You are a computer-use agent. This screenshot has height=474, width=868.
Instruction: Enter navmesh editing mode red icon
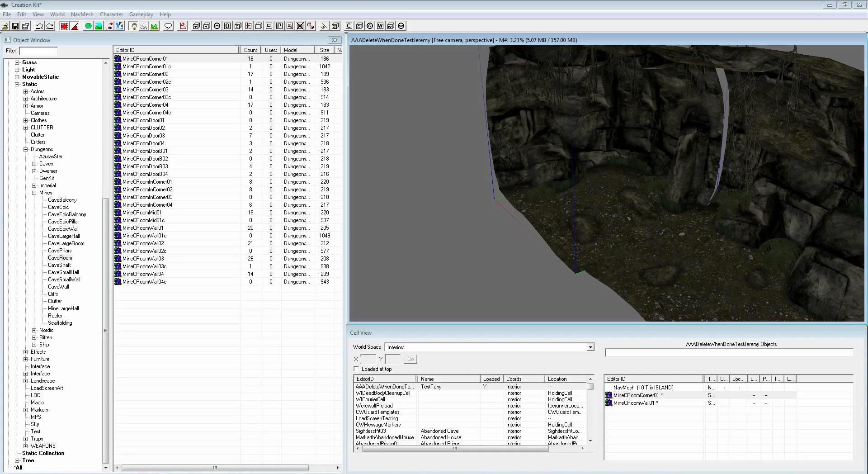point(183,26)
